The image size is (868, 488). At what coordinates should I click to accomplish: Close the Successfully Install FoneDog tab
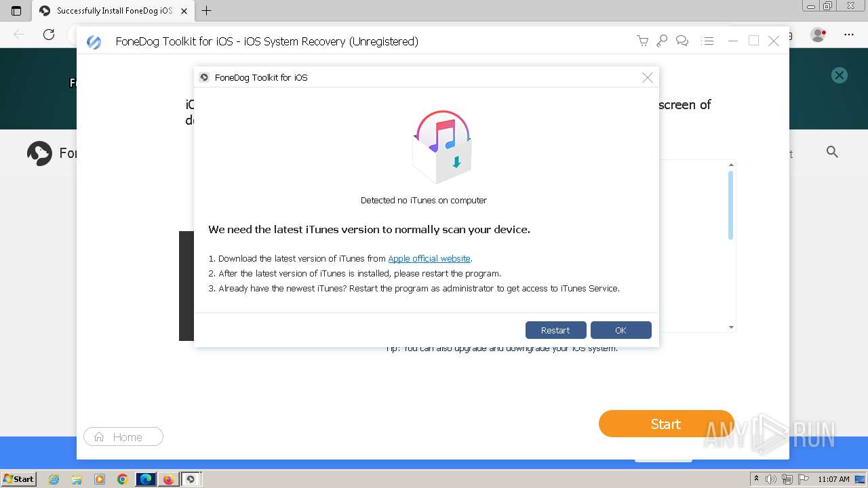184,11
